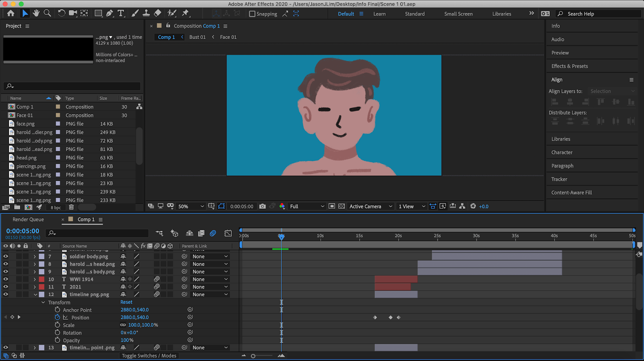
Task: Click the timeline zoom slider
Action: [253, 356]
